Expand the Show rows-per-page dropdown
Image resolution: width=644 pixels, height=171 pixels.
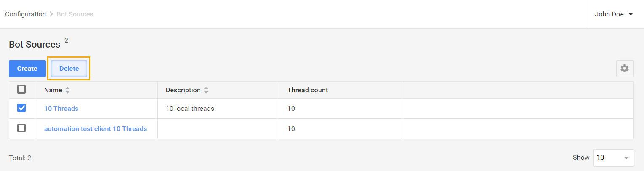(x=614, y=158)
